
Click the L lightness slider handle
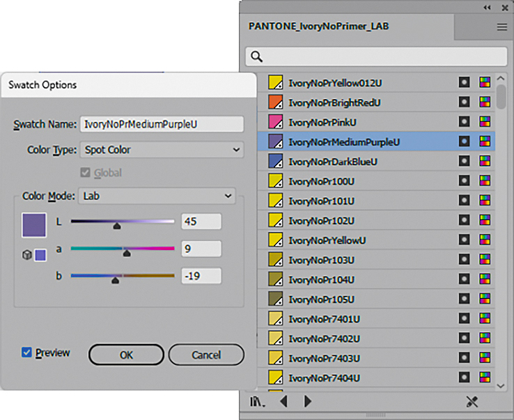coord(117,226)
